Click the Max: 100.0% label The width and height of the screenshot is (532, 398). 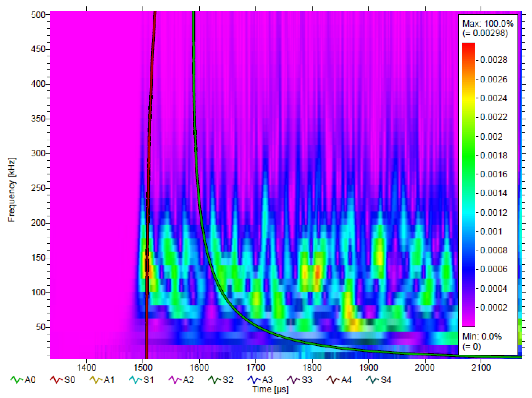pos(488,24)
